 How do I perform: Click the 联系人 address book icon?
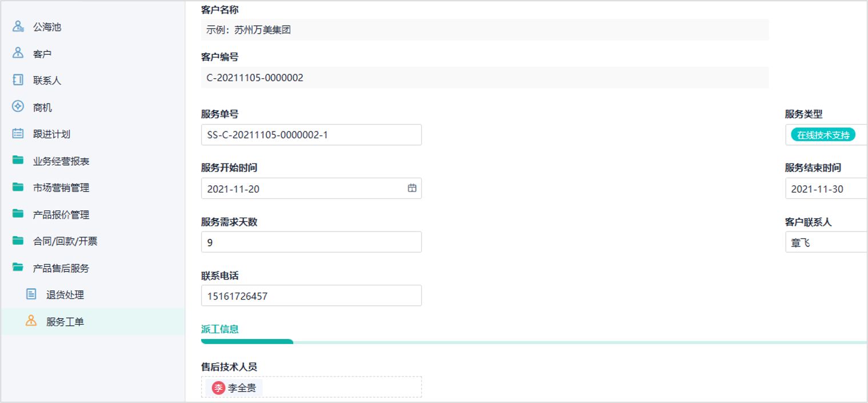coord(18,80)
